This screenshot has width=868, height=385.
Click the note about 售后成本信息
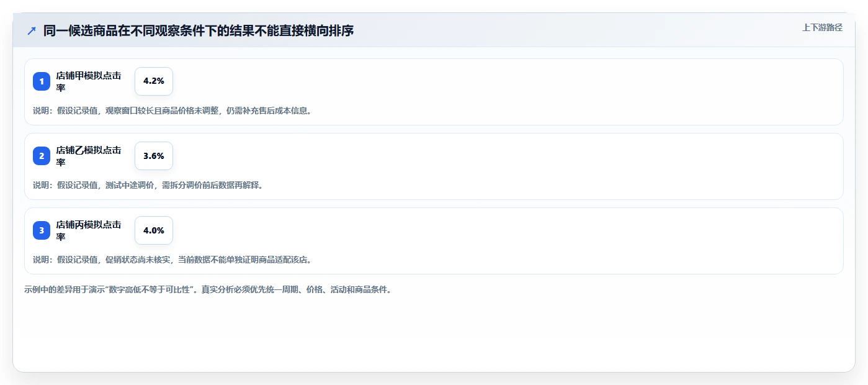click(x=172, y=111)
